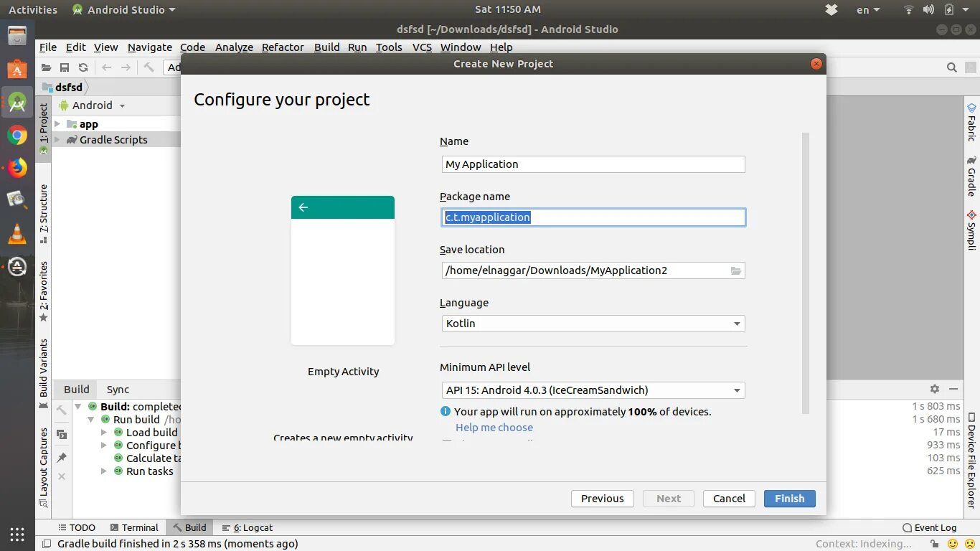
Task: Open the Tools menu
Action: tap(389, 47)
